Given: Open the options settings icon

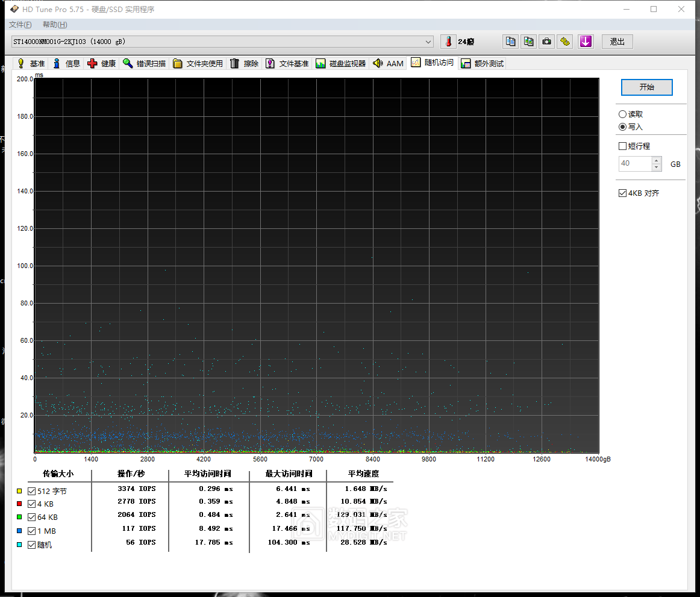Looking at the screenshot, I should tap(564, 42).
